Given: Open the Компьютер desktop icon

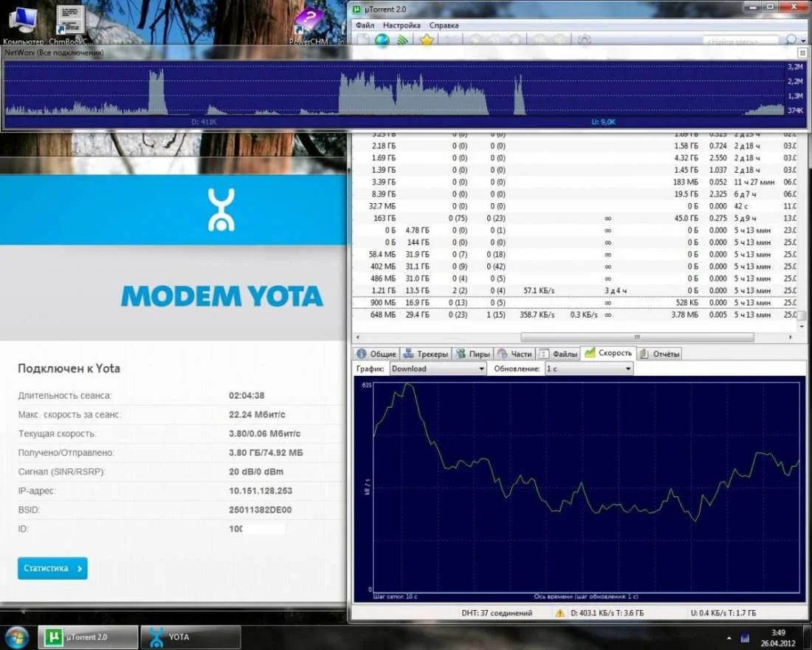Looking at the screenshot, I should coord(23,24).
